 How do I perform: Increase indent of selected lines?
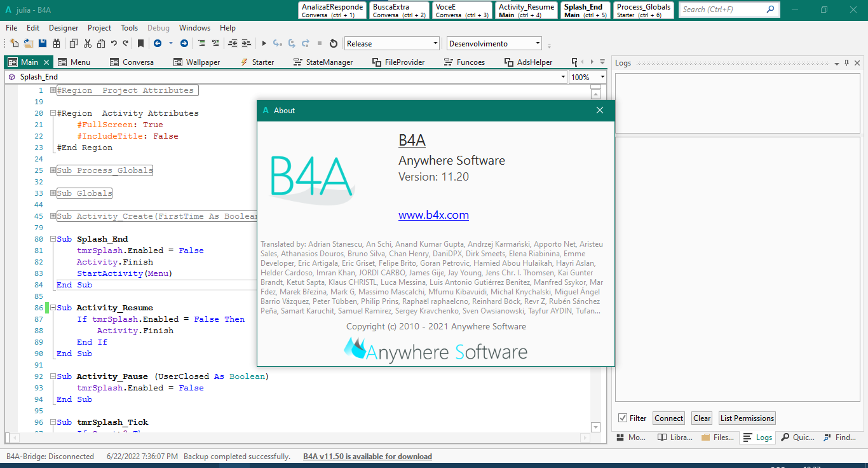247,43
